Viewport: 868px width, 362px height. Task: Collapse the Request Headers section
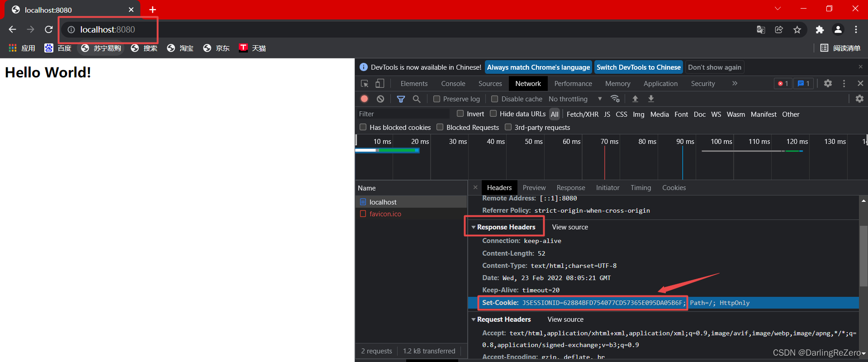tap(474, 319)
